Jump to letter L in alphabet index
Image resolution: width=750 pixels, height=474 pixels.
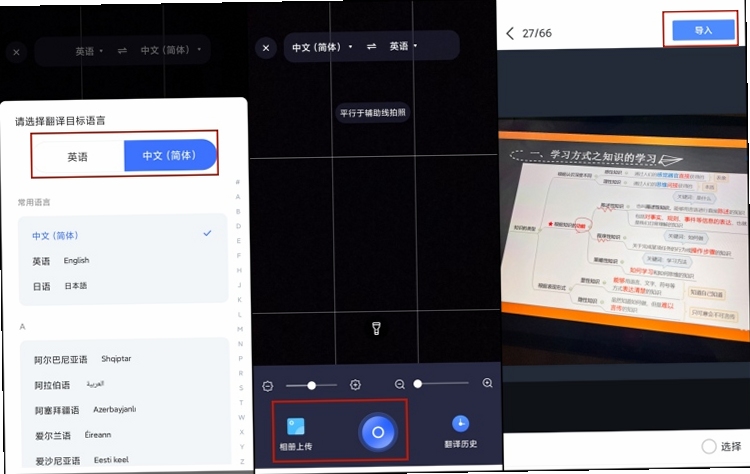coord(240,314)
